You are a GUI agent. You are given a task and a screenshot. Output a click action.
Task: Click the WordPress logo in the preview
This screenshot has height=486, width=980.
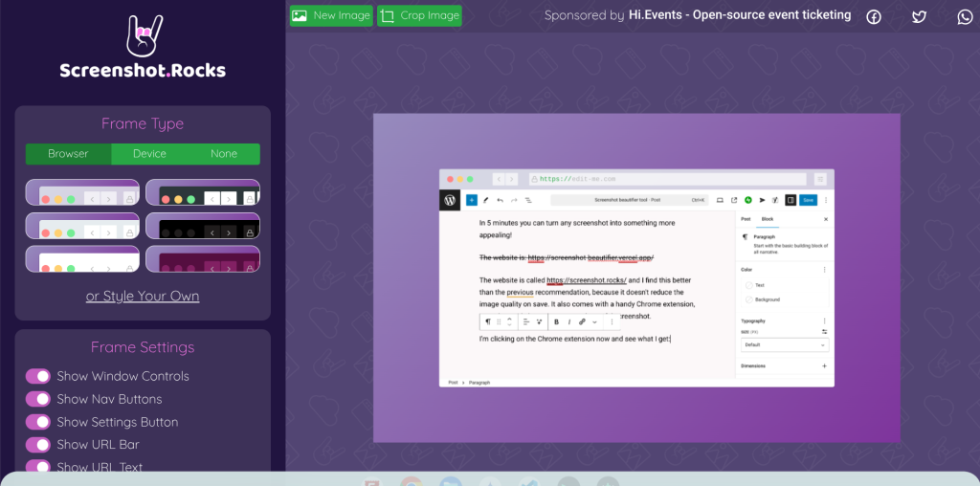coord(450,200)
